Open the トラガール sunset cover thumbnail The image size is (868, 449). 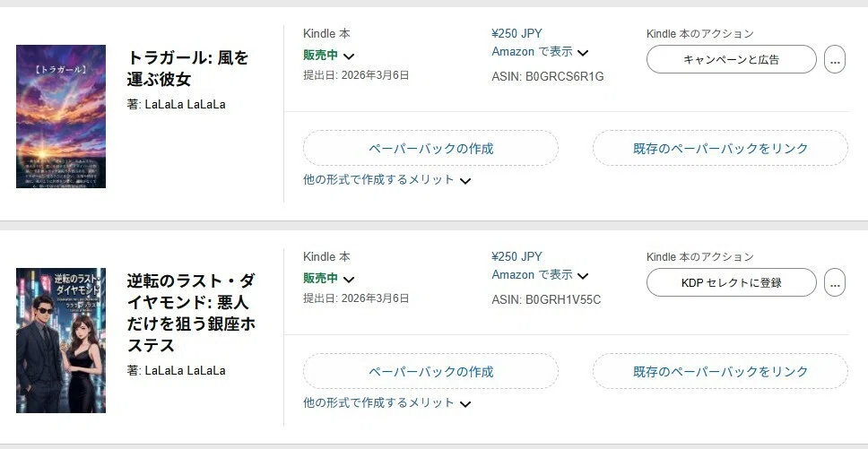61,117
